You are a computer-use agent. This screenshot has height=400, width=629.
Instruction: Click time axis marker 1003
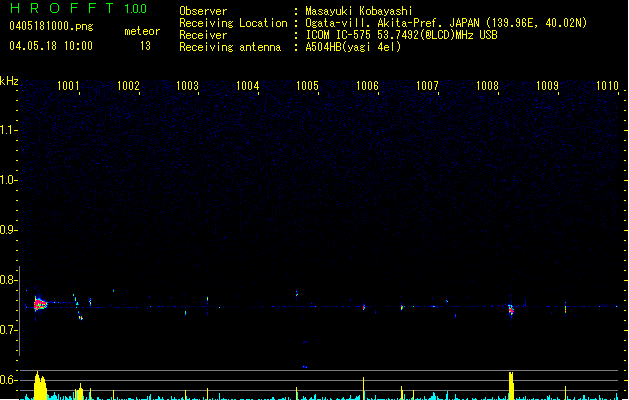pos(187,85)
